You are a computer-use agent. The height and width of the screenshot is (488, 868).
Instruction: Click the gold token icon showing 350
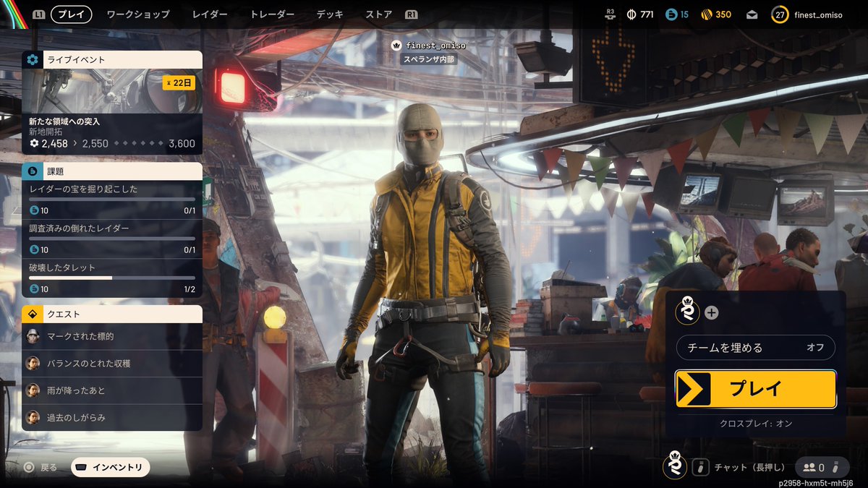pos(707,14)
